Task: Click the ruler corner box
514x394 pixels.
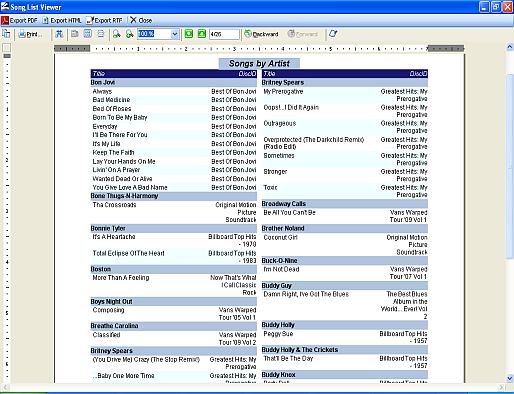Action: 6,48
